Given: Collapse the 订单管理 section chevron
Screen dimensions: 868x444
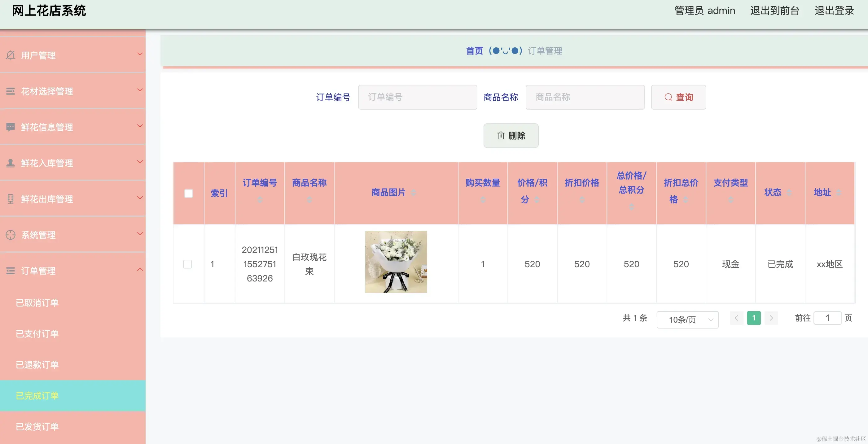Looking at the screenshot, I should (140, 270).
